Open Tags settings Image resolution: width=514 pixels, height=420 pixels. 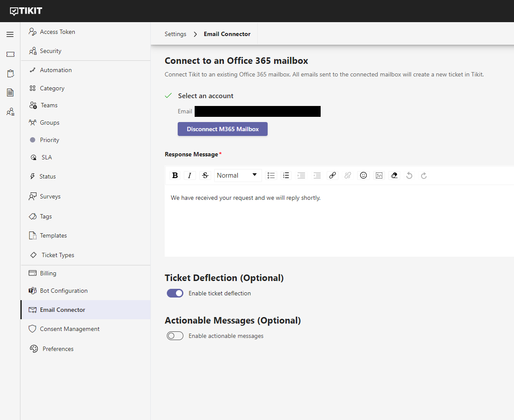[85, 216]
